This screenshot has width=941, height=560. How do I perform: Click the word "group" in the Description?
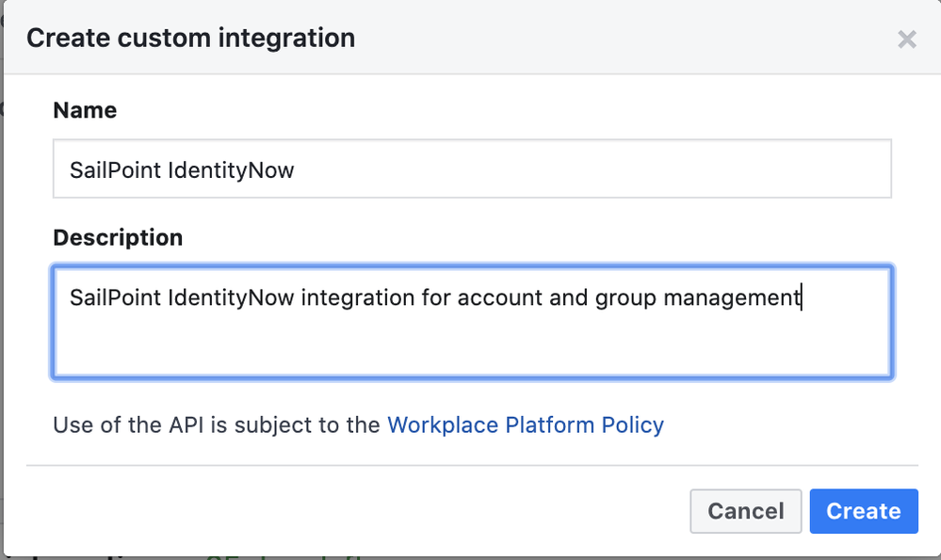point(625,298)
